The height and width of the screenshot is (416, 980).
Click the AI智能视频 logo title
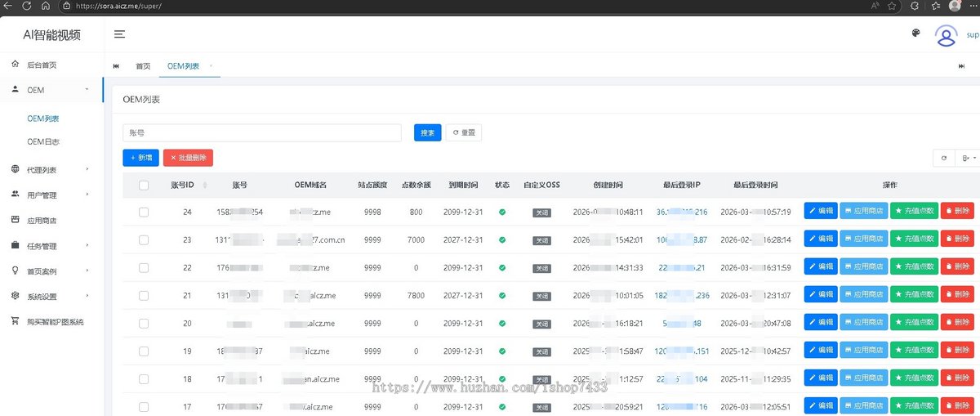coord(51,34)
